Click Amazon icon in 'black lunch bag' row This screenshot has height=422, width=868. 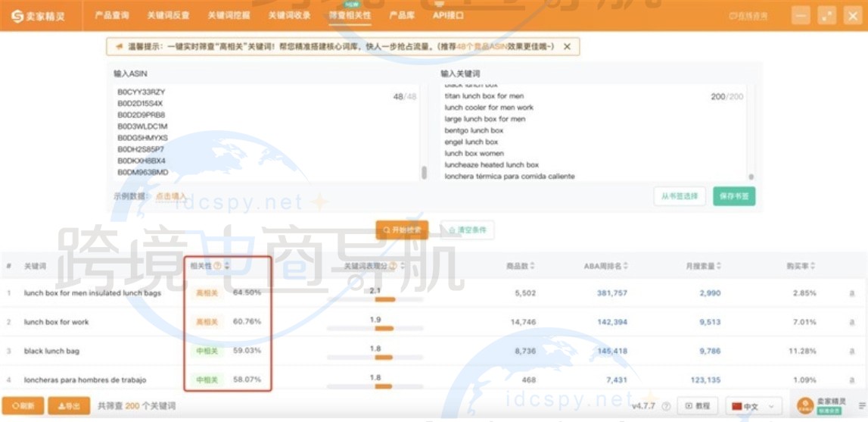852,351
